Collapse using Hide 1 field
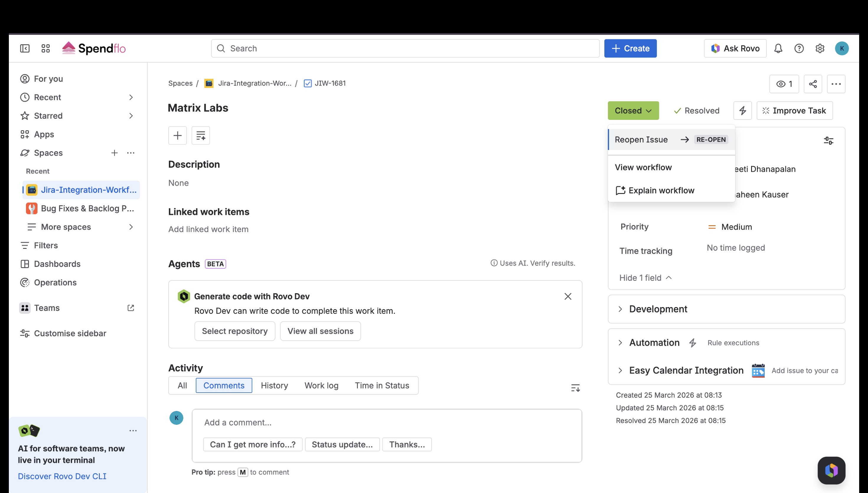This screenshot has height=493, width=868. [x=645, y=278]
